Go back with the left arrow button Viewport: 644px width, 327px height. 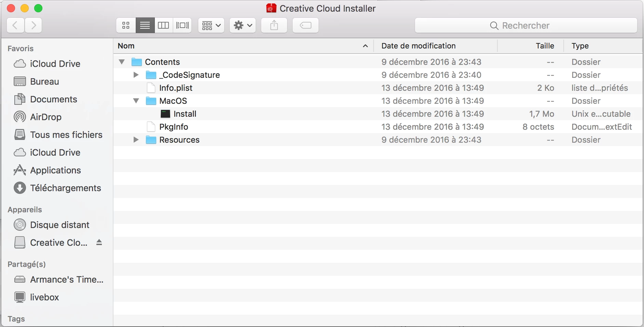pyautogui.click(x=15, y=25)
